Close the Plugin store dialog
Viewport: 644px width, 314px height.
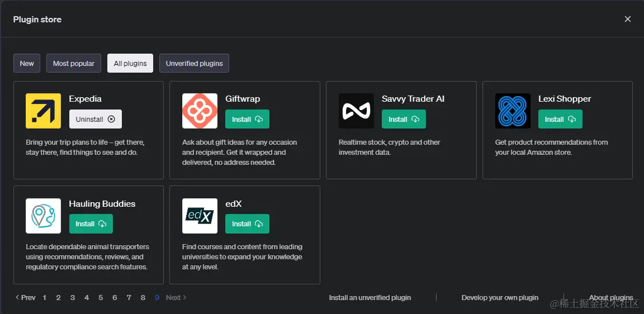tap(627, 19)
